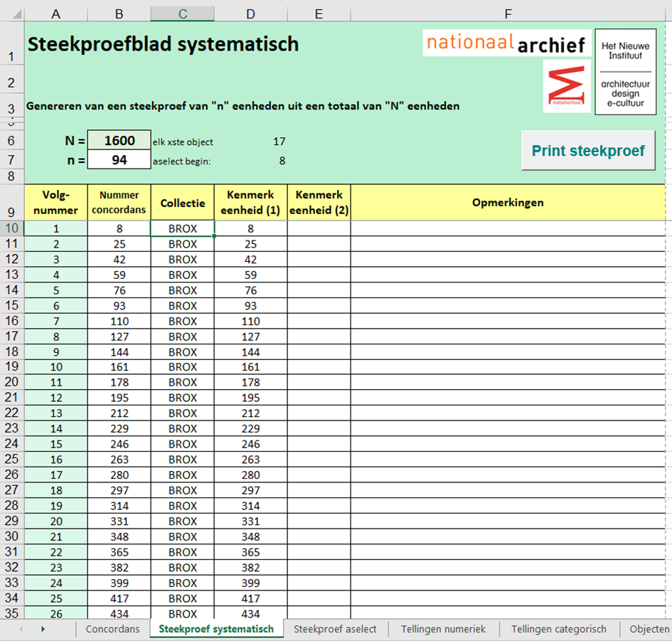
Task: Select column E header
Action: (x=319, y=14)
